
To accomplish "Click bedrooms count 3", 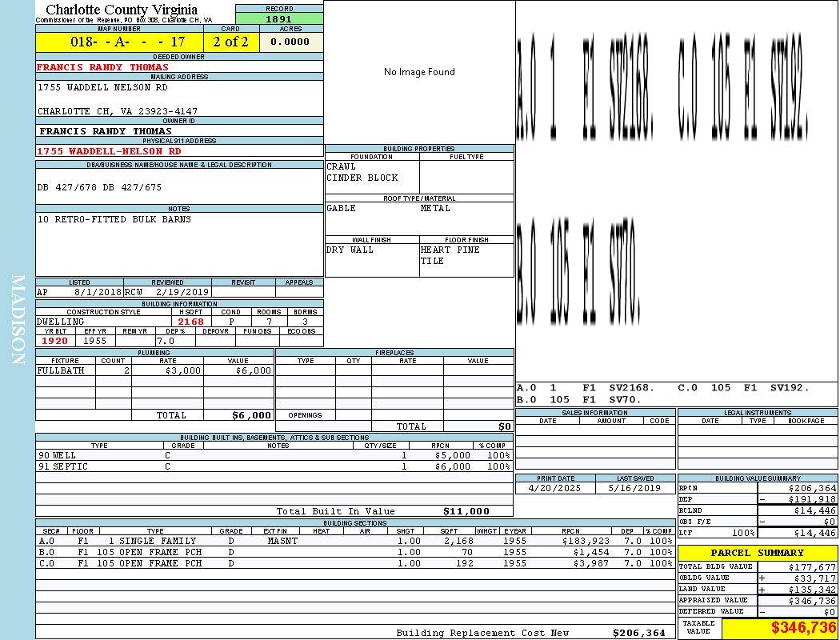I will (306, 322).
